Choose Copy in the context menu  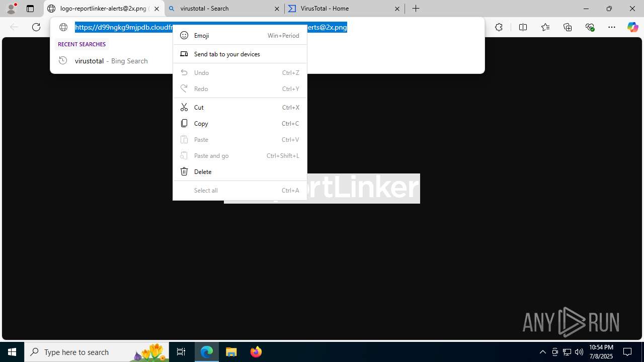(240, 123)
